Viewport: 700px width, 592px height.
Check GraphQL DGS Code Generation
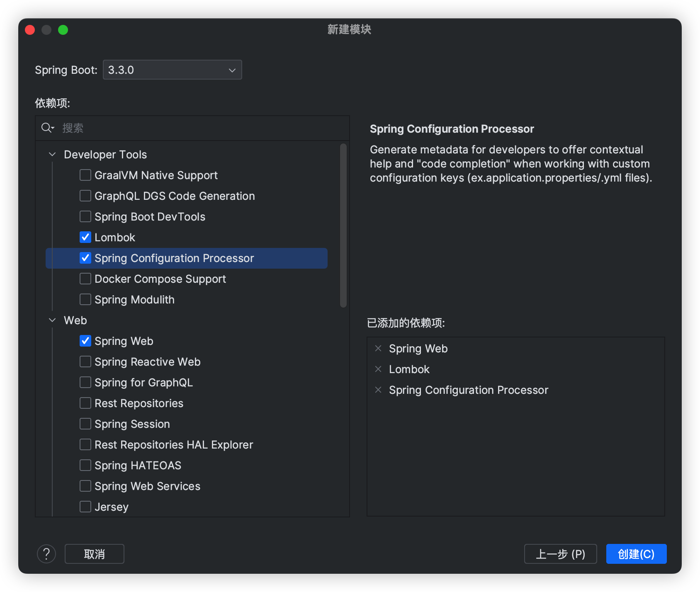(85, 196)
